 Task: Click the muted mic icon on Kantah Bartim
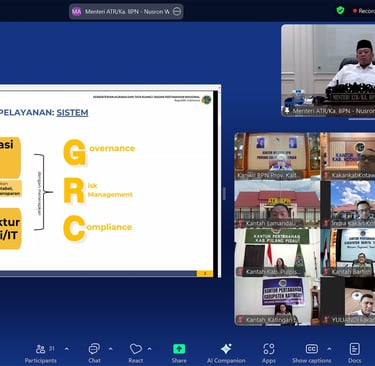pos(326,272)
